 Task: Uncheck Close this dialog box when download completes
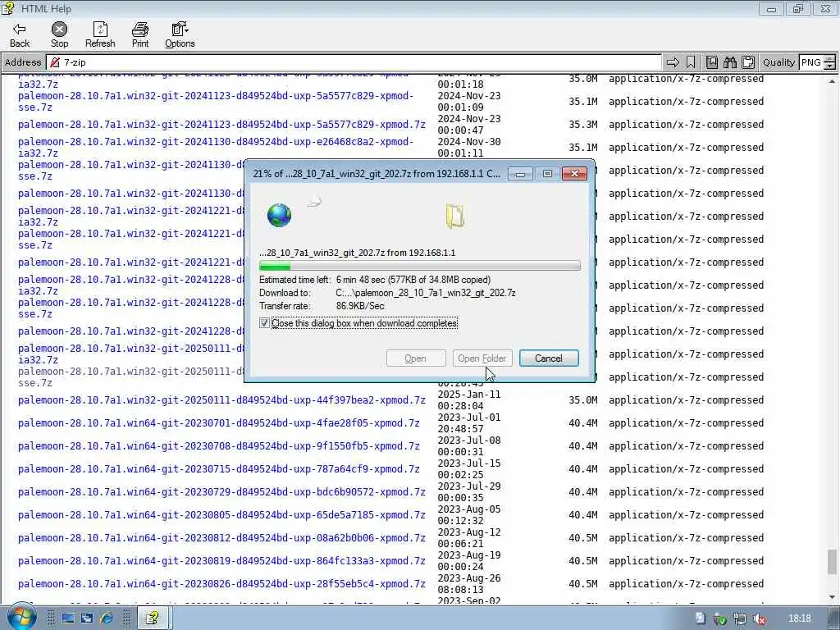264,323
